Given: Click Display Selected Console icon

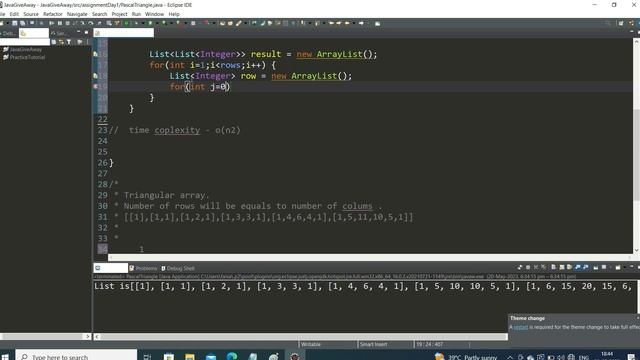Looking at the screenshot, I should pyautogui.click(x=604, y=267).
